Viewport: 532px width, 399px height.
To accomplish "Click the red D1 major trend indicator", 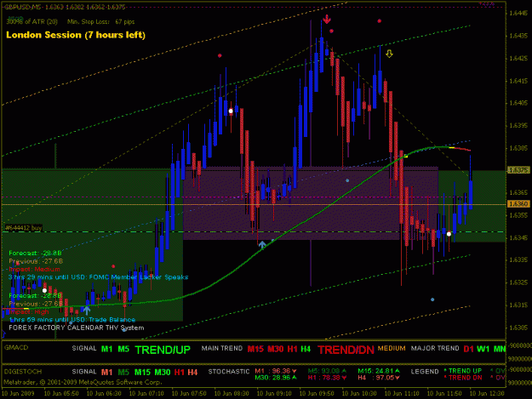I will (x=468, y=349).
